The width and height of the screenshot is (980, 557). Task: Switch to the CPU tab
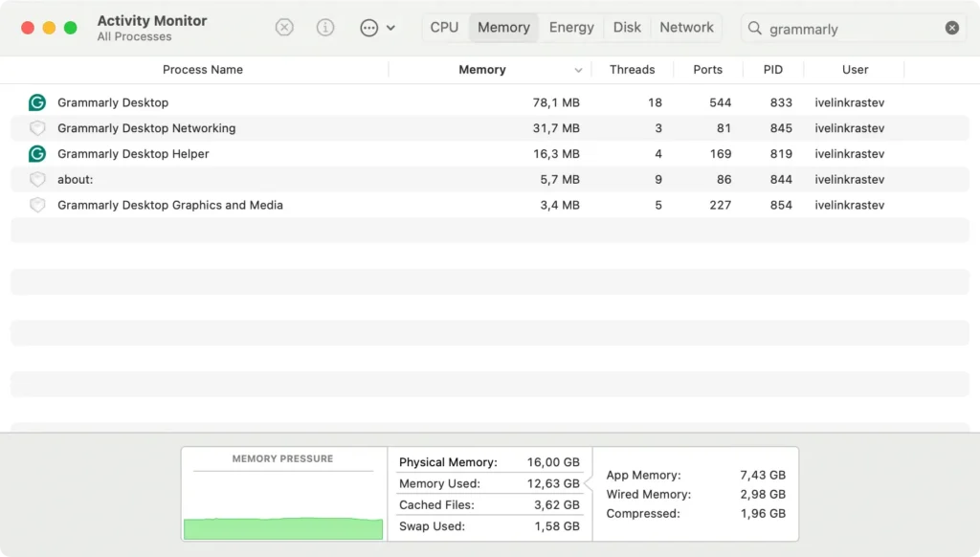coord(444,28)
